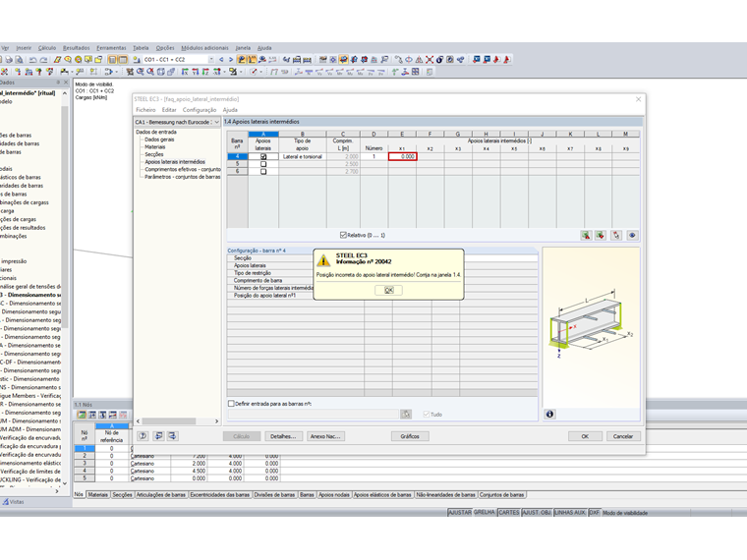747x560 pixels.
Task: Click the Excel import icon in table toolbar
Action: pyautogui.click(x=601, y=235)
